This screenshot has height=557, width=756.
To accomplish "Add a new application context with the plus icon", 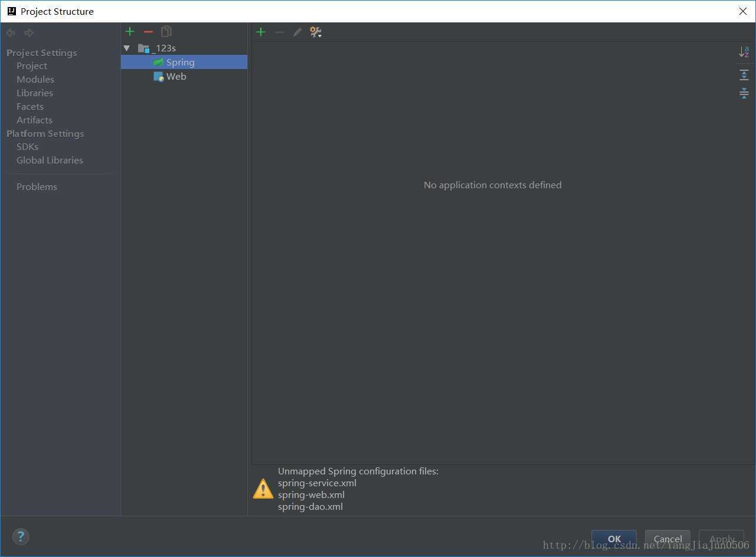I will 261,32.
